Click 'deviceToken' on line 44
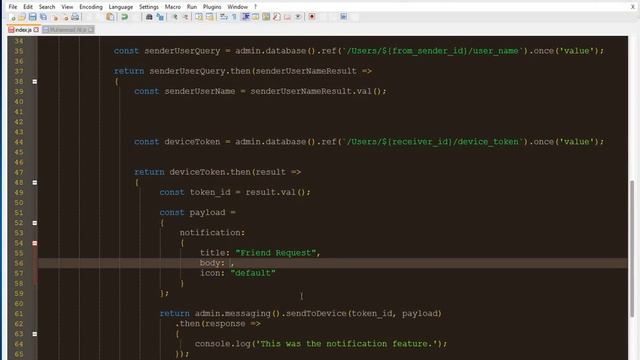 tap(192, 142)
